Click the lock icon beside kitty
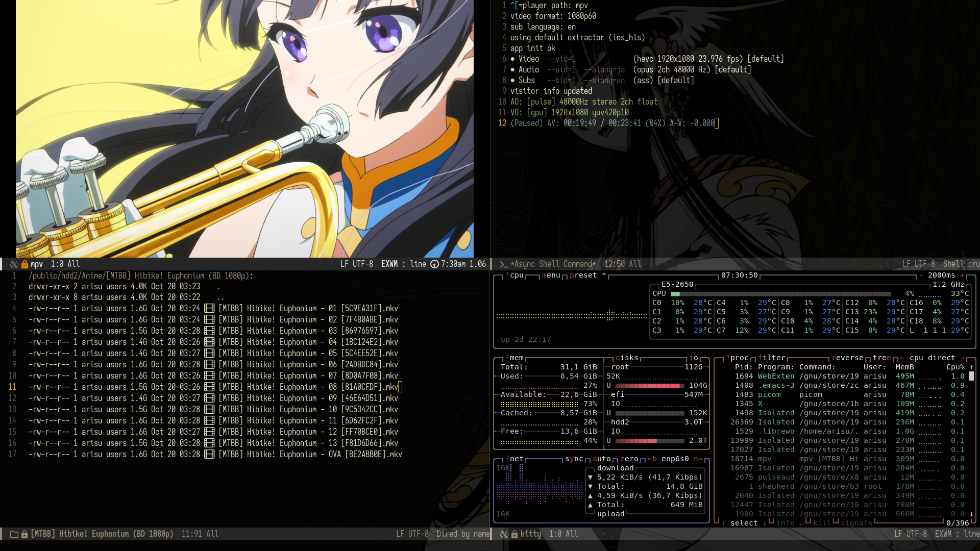This screenshot has width=980, height=551. click(x=514, y=534)
